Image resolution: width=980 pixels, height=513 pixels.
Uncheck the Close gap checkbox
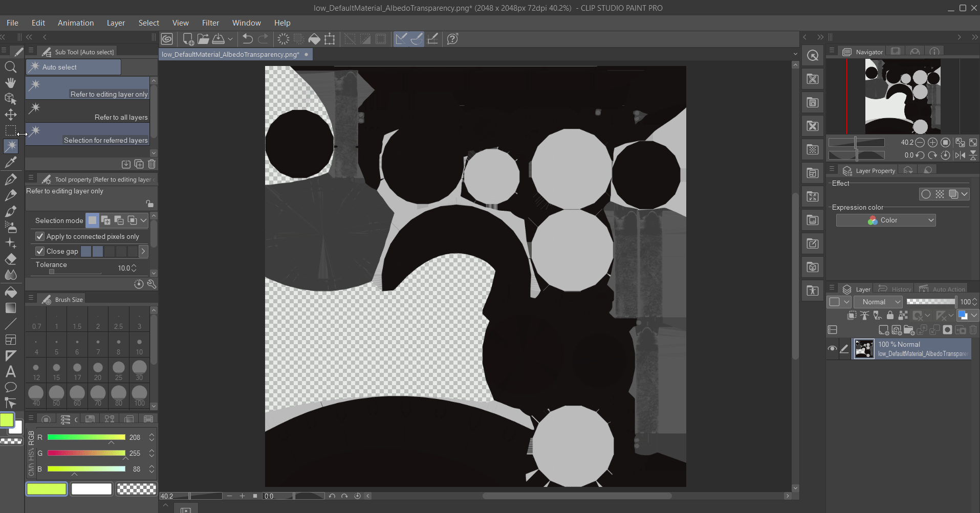tap(40, 251)
